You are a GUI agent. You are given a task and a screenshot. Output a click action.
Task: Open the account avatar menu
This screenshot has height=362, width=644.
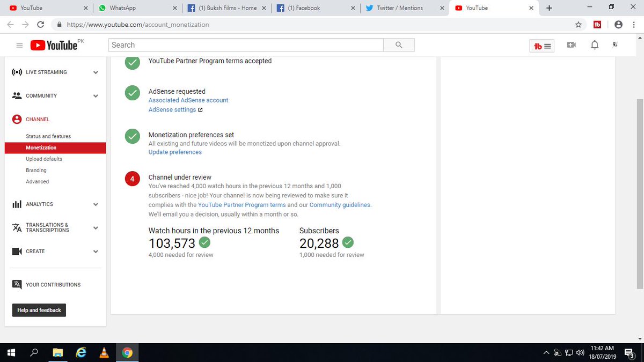click(x=616, y=45)
